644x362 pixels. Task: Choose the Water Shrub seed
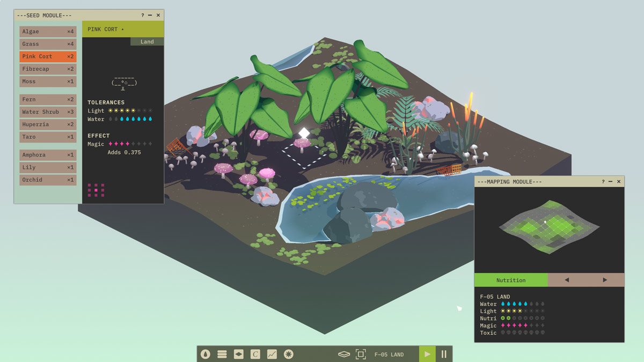point(48,112)
